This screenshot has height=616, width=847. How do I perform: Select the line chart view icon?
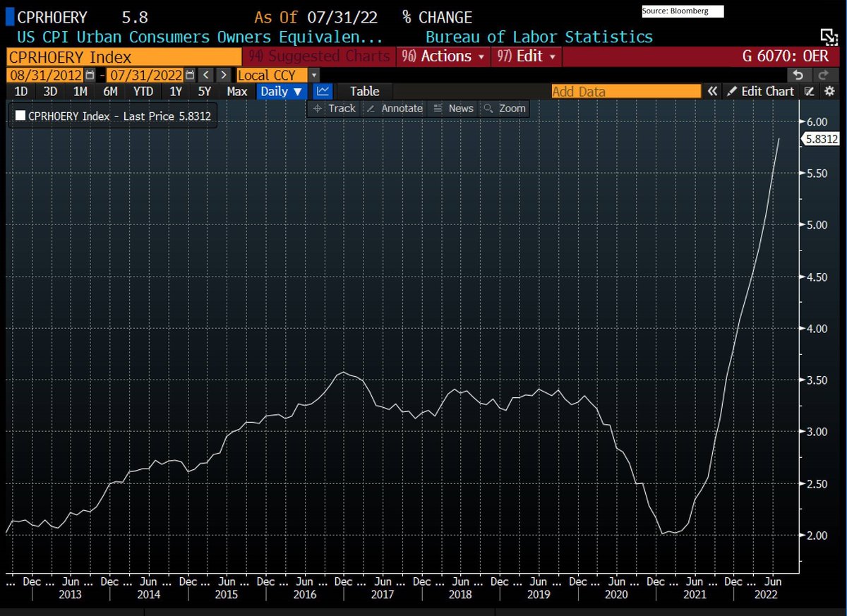(323, 91)
